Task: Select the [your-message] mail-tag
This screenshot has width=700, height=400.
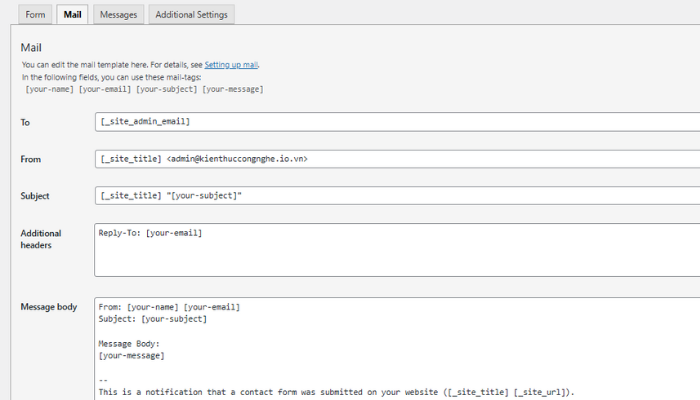Action: (232, 89)
